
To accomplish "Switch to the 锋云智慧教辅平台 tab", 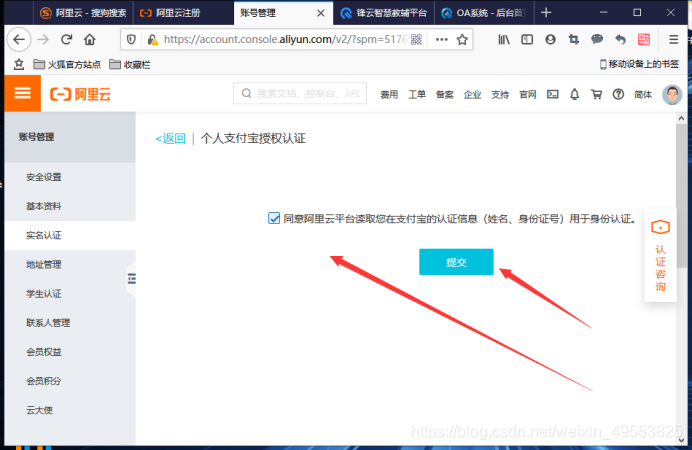I will click(384, 13).
